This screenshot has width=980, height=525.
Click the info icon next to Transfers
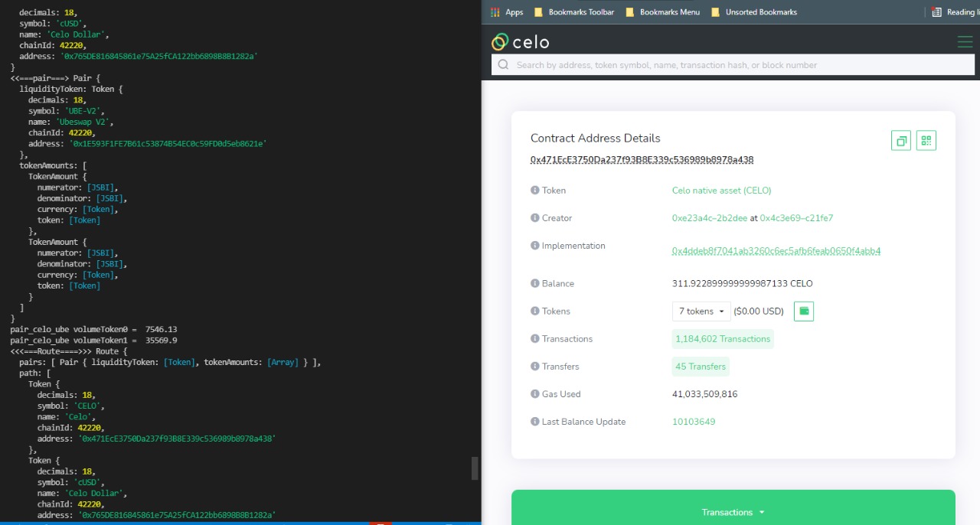pyautogui.click(x=534, y=366)
